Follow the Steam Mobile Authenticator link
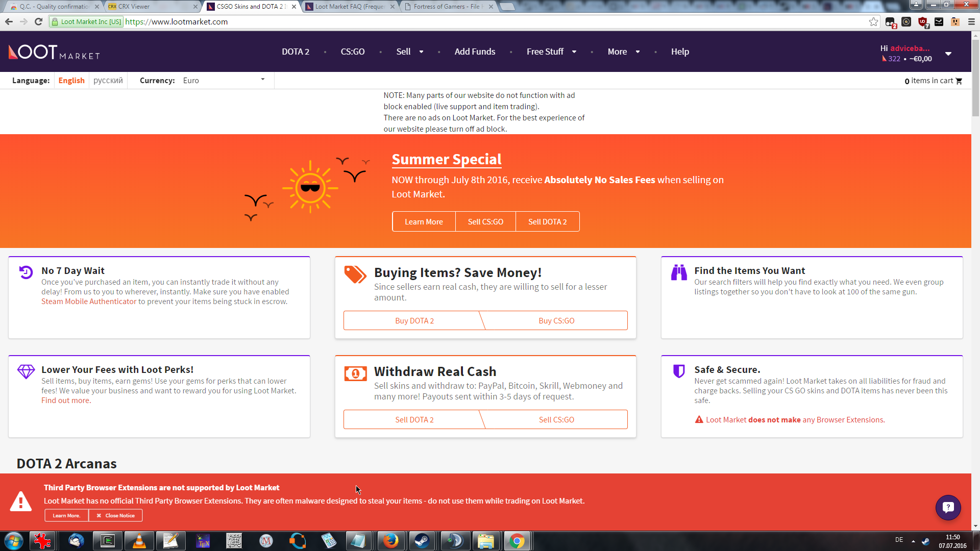This screenshot has width=980, height=551. click(89, 302)
